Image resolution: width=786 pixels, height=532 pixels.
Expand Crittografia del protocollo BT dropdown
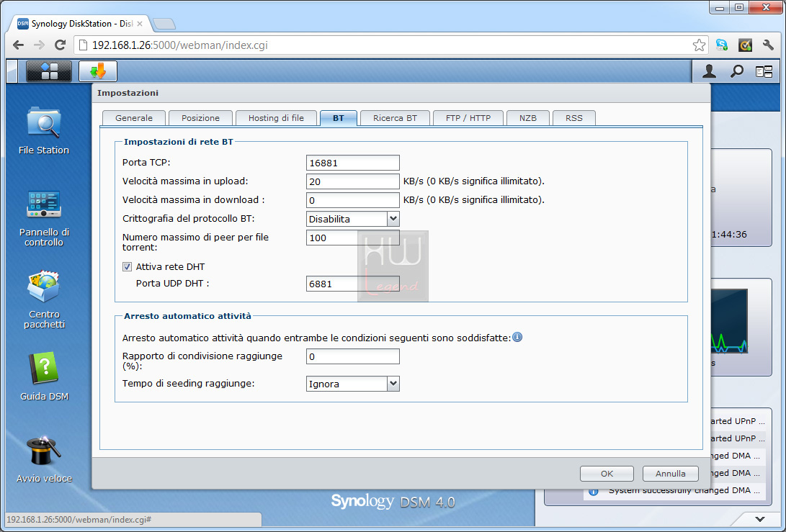[x=393, y=219]
